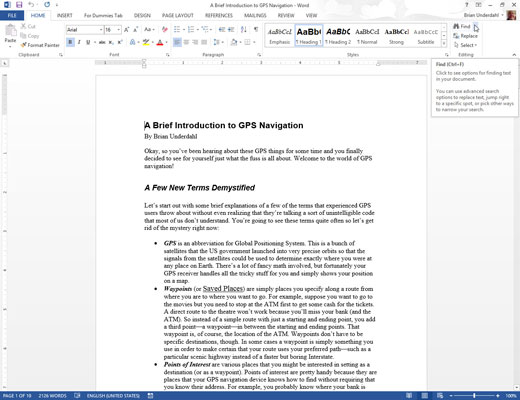Viewport: 520px width, 400px height.
Task: Click the Find button
Action: 462,26
